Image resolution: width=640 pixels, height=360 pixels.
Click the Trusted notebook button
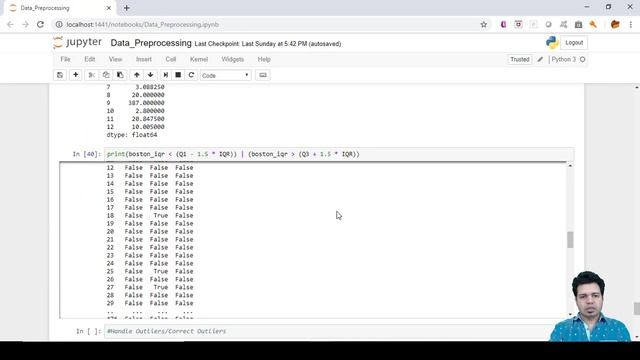(520, 60)
